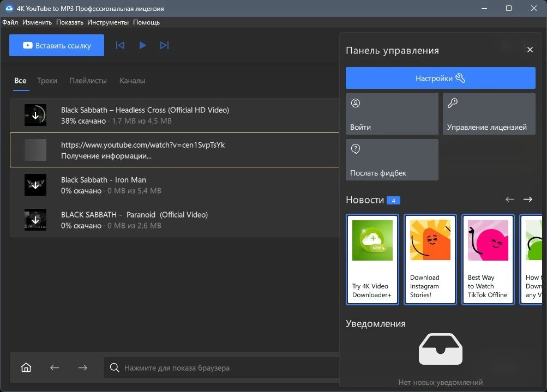Open the Изменить menu
Image resolution: width=547 pixels, height=392 pixels.
pos(37,22)
